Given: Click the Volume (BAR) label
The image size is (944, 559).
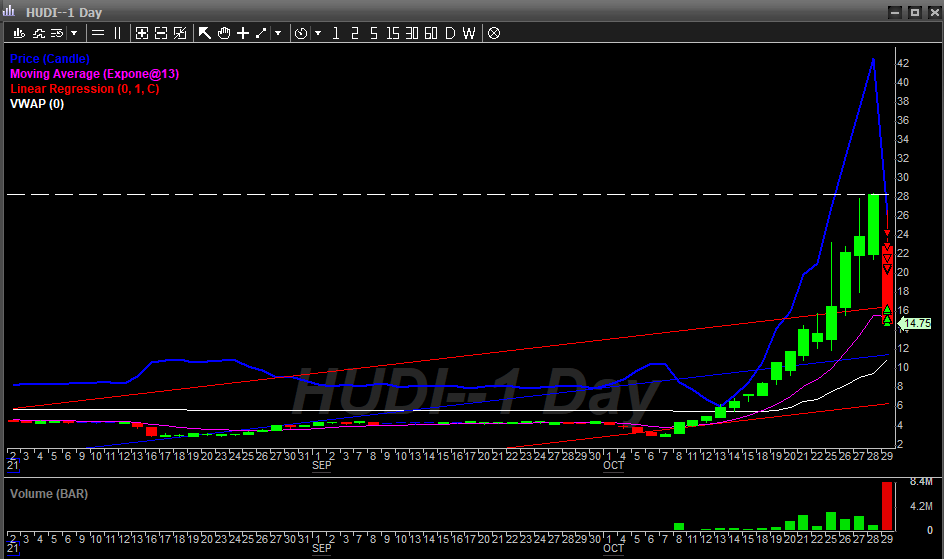Looking at the screenshot, I should pyautogui.click(x=49, y=493).
